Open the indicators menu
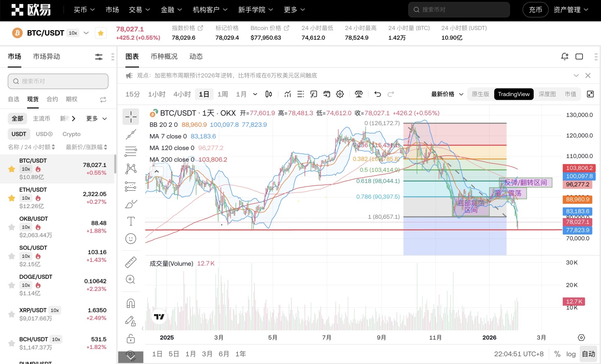The height and width of the screenshot is (364, 601). 288,94
